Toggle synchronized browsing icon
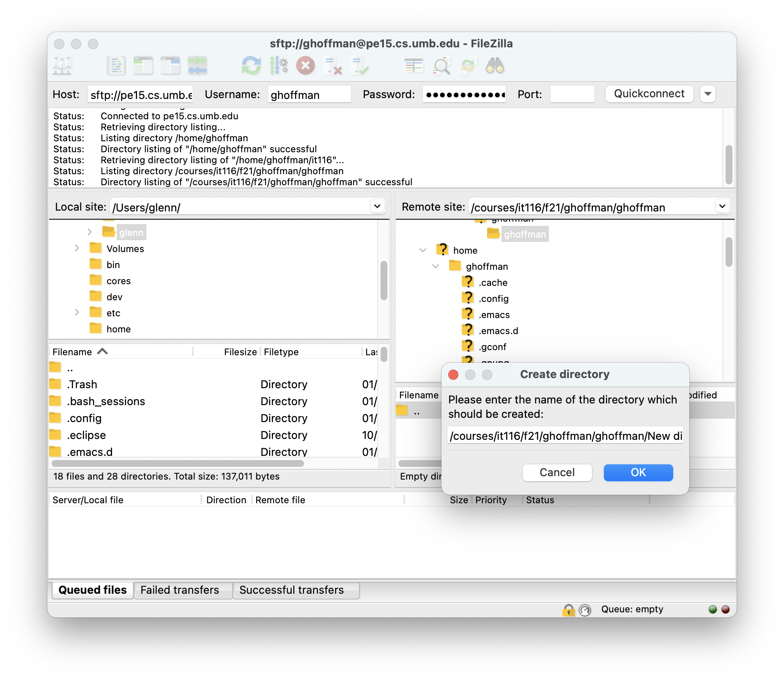This screenshot has width=784, height=680. [468, 66]
